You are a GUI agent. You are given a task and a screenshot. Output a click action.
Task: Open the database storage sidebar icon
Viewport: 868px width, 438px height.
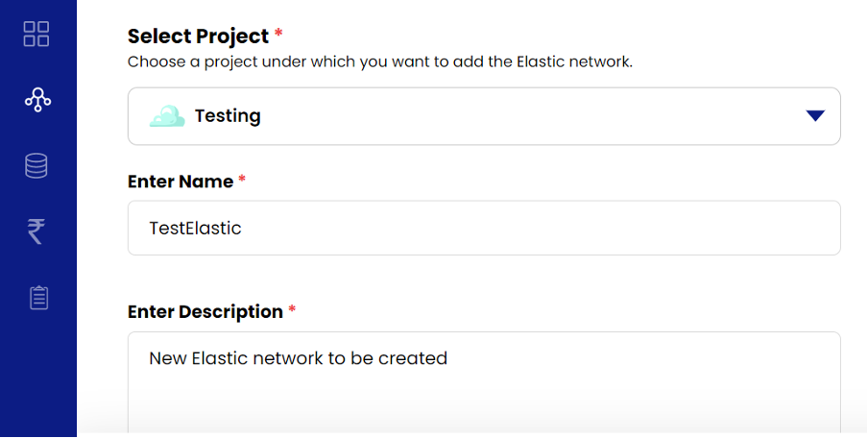click(x=36, y=166)
